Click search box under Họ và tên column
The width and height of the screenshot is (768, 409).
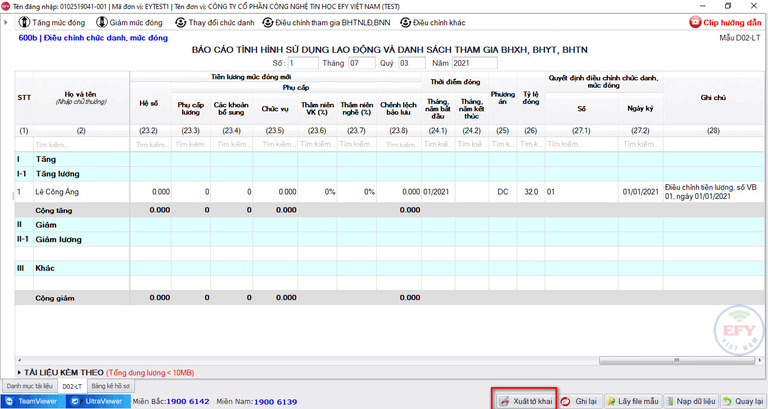coord(81,144)
